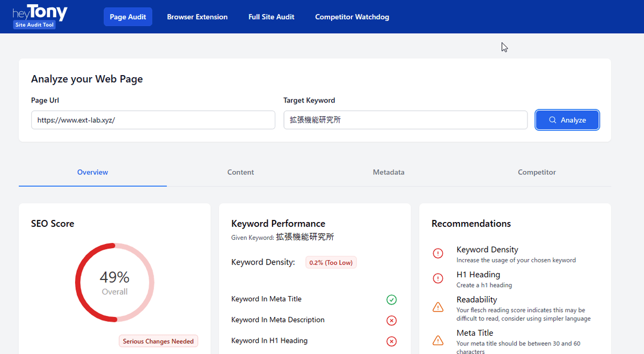This screenshot has height=354, width=644.
Task: Click the Serious Changes Needed badge
Action: pos(158,341)
